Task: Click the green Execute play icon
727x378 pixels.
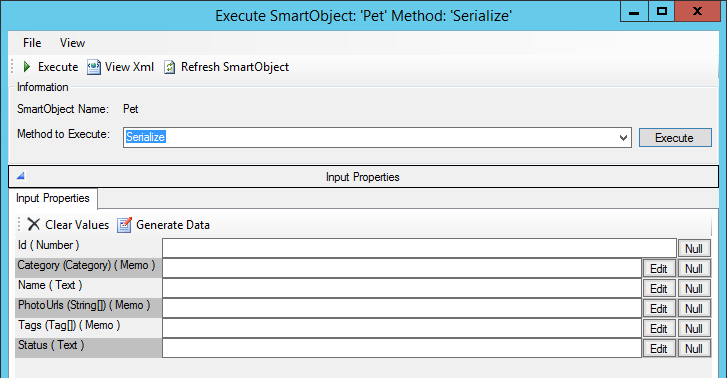Action: pyautogui.click(x=27, y=67)
